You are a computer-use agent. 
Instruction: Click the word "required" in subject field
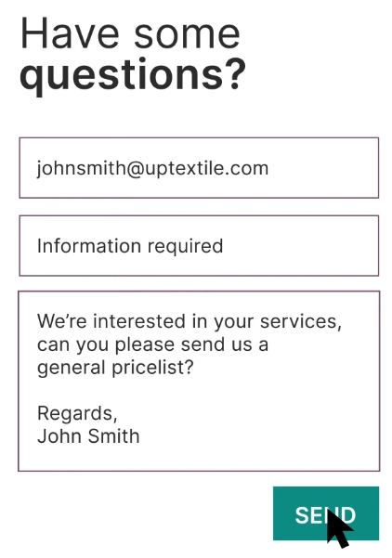tap(185, 247)
